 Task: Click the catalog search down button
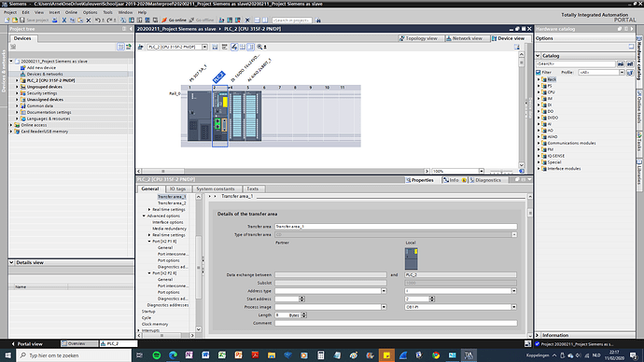click(621, 64)
